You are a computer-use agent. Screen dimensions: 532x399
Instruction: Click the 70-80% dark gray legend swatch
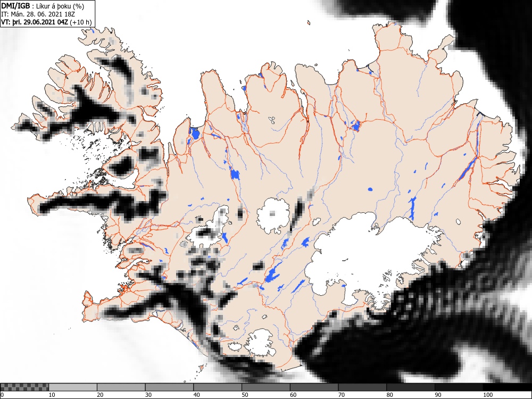(x=362, y=387)
